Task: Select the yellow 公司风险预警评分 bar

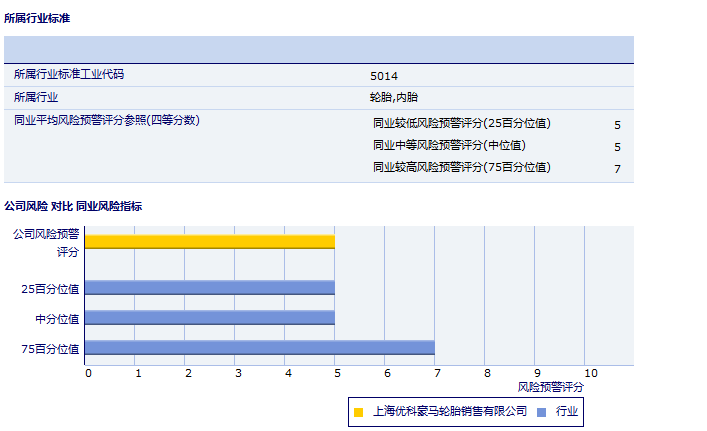Action: [209, 241]
